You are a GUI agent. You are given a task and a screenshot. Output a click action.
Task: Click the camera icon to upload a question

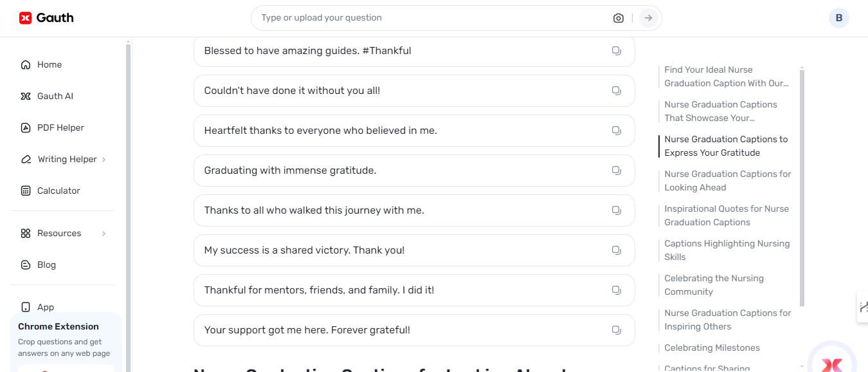coord(618,17)
